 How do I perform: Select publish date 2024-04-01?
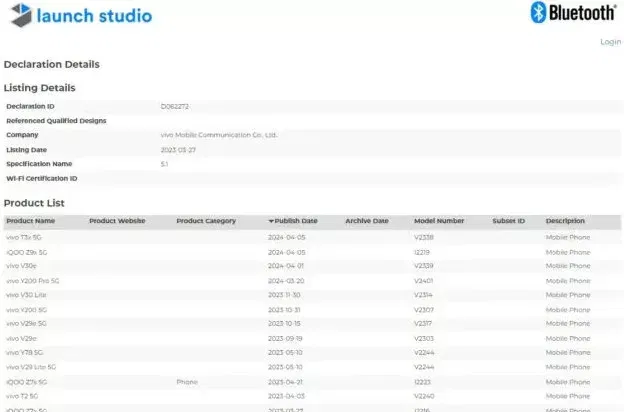[x=286, y=266]
